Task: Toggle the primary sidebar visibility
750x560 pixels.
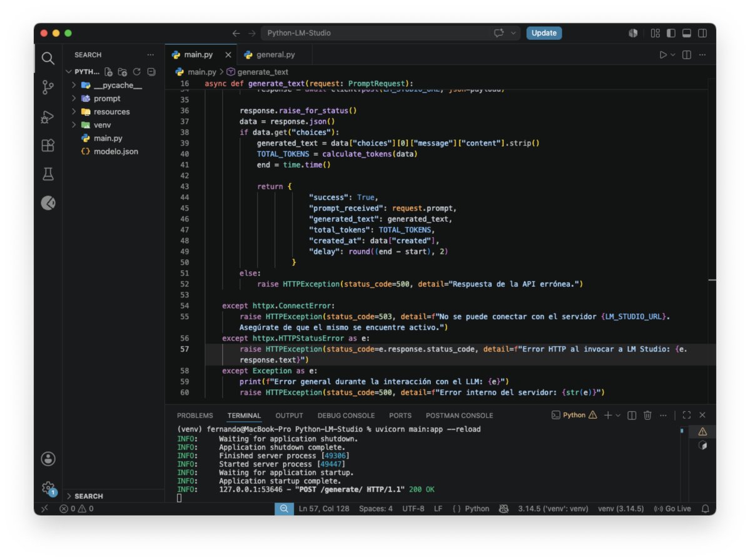Action: point(671,33)
